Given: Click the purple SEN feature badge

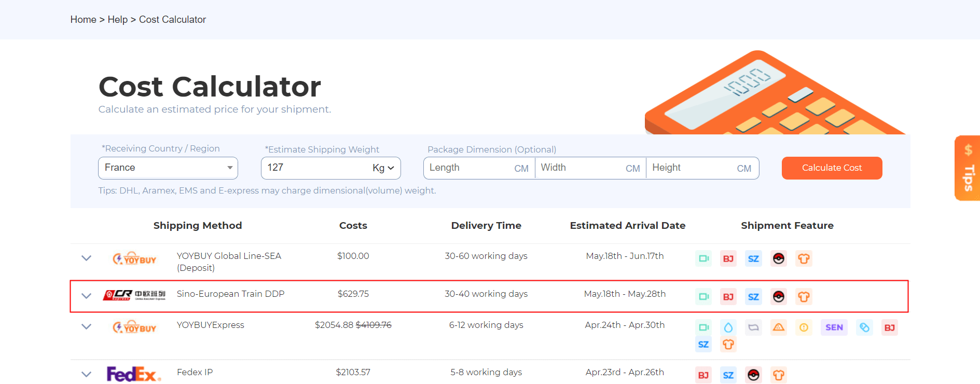Looking at the screenshot, I should pos(834,327).
